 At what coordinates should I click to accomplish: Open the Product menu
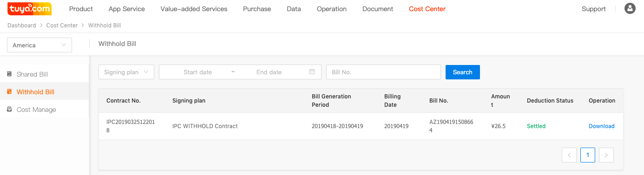point(81,9)
